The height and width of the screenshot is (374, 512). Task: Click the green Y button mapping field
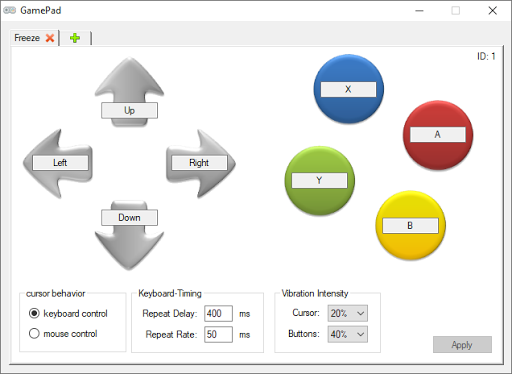(x=319, y=180)
